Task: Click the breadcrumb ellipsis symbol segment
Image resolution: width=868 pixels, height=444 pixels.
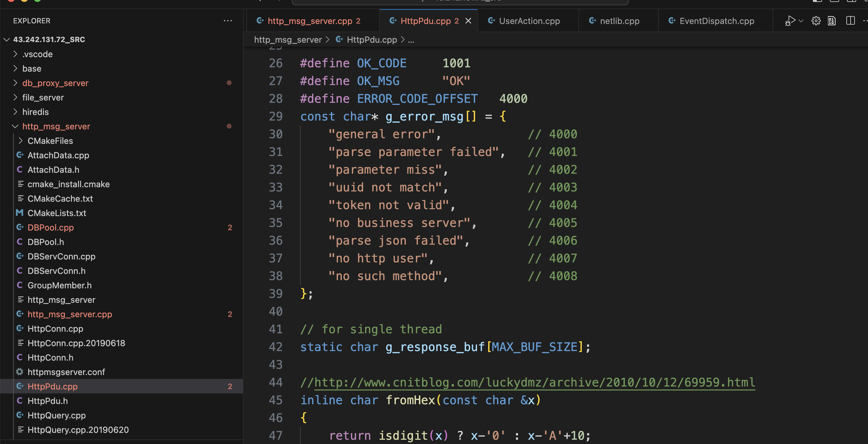Action: tap(411, 40)
